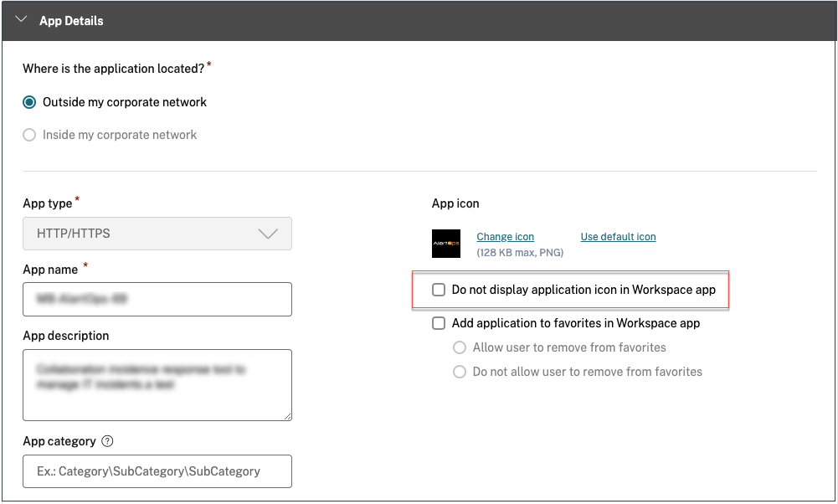Click inside the App description box
The width and height of the screenshot is (838, 504).
(157, 383)
